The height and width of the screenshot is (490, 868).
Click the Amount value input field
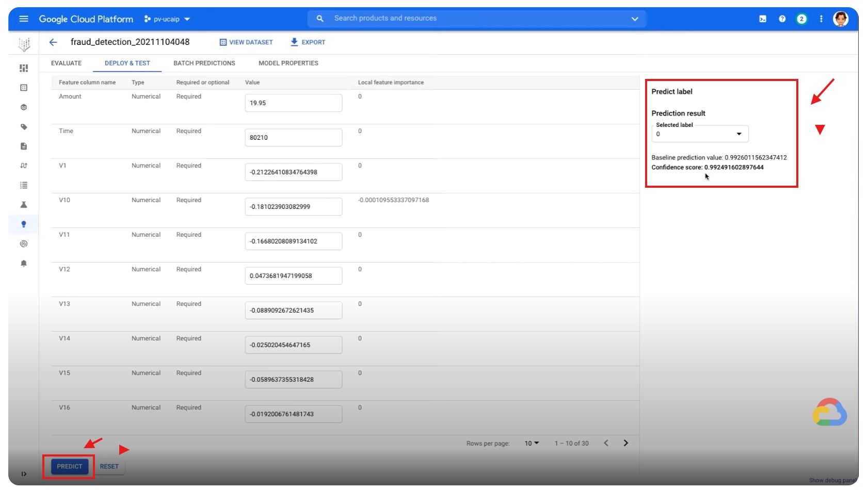pos(293,103)
